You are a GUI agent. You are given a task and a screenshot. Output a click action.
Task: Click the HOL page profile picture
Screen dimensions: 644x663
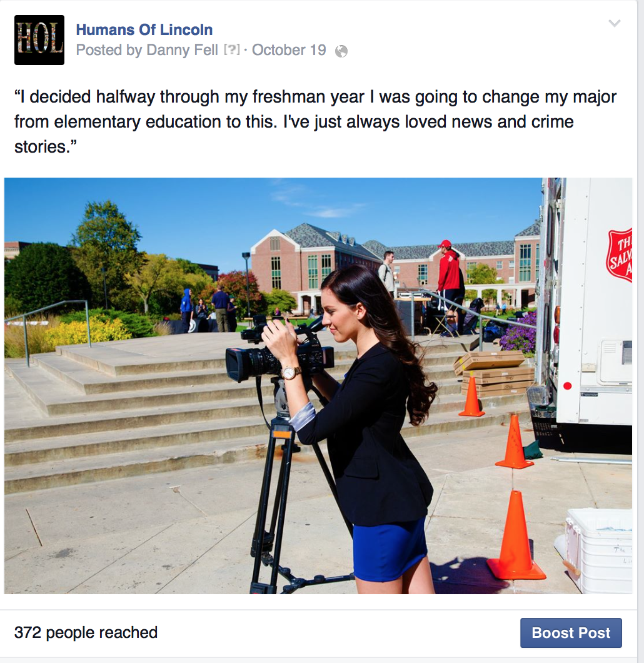click(39, 40)
